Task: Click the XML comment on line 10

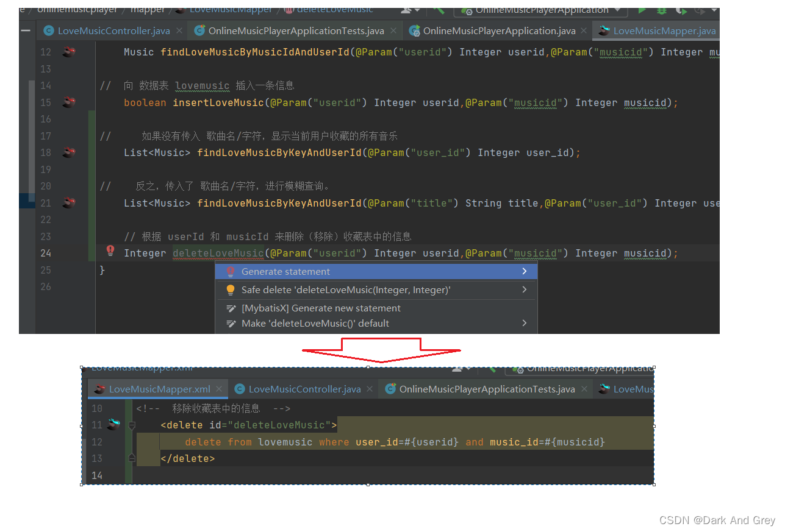Action: (213, 408)
